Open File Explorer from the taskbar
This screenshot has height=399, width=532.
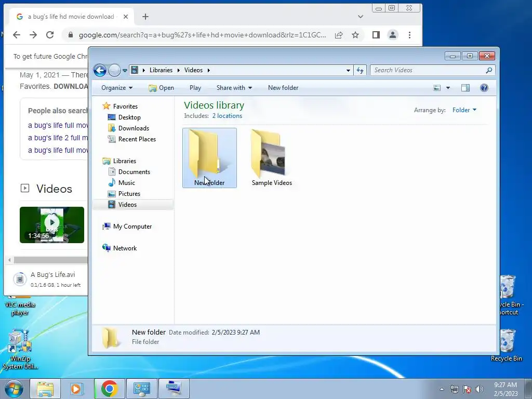tap(45, 389)
